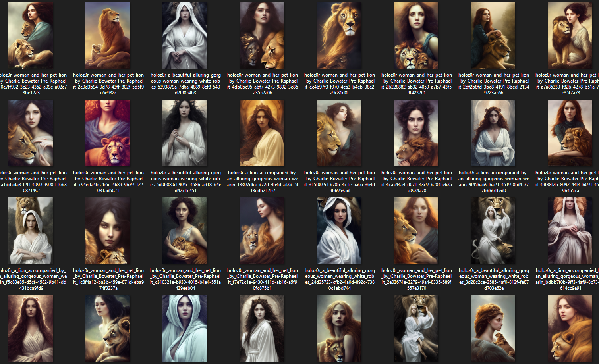Select the thumbnail for file ending c6e982c
The width and height of the screenshot is (599, 364).
(108, 35)
